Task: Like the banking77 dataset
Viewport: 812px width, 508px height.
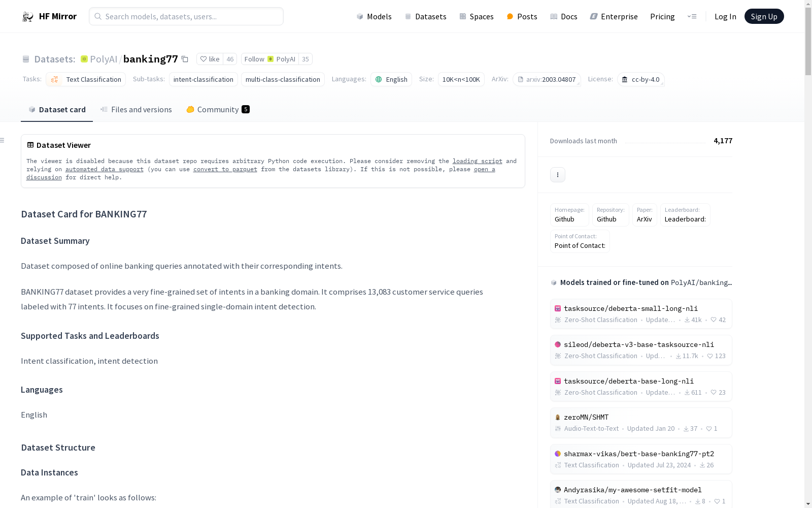Action: pos(210,59)
